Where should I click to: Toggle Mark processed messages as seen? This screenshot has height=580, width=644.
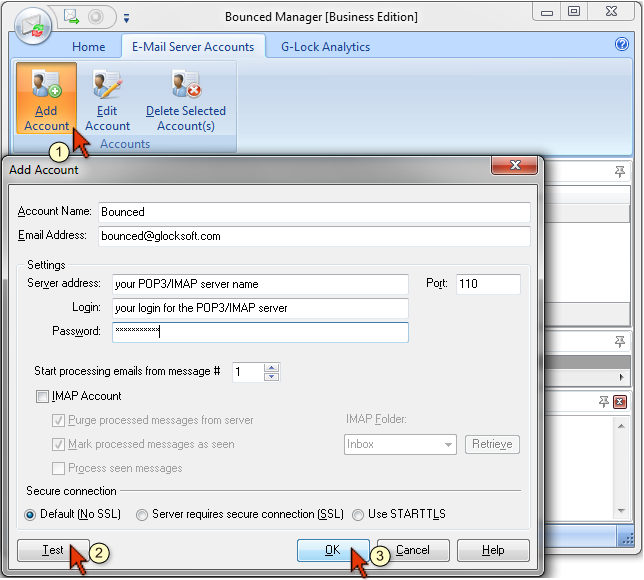pos(58,444)
